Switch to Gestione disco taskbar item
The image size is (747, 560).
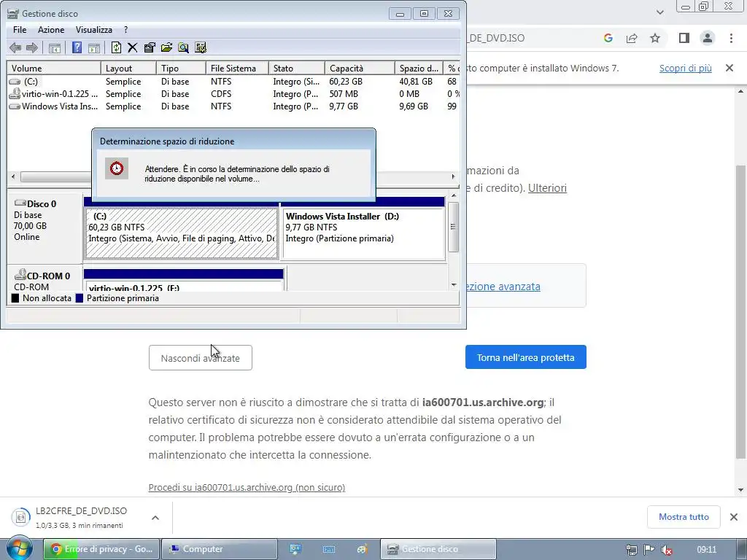coord(438,549)
